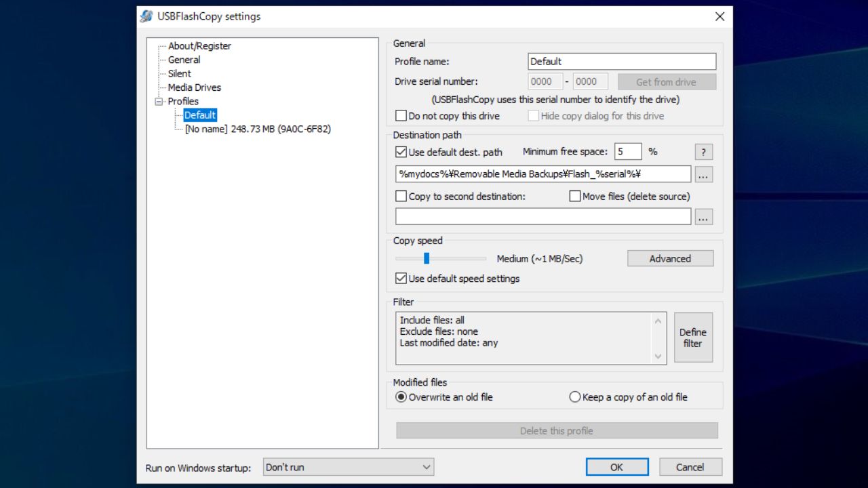868x488 pixels.
Task: Click the Minimum free space field
Action: (x=628, y=152)
